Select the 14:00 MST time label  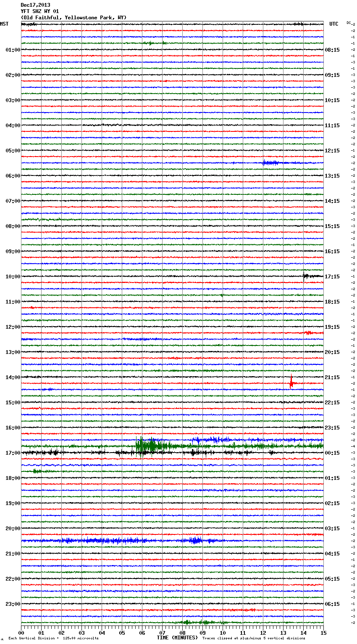[x=13, y=377]
